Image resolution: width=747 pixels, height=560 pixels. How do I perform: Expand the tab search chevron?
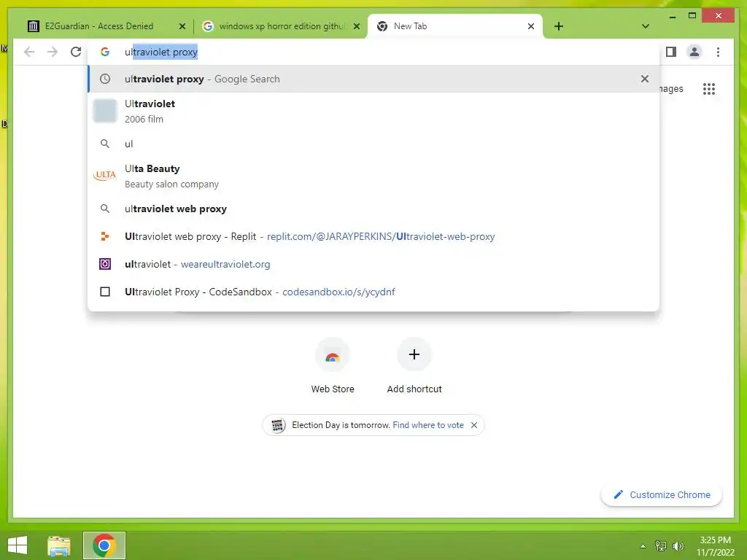click(x=646, y=26)
